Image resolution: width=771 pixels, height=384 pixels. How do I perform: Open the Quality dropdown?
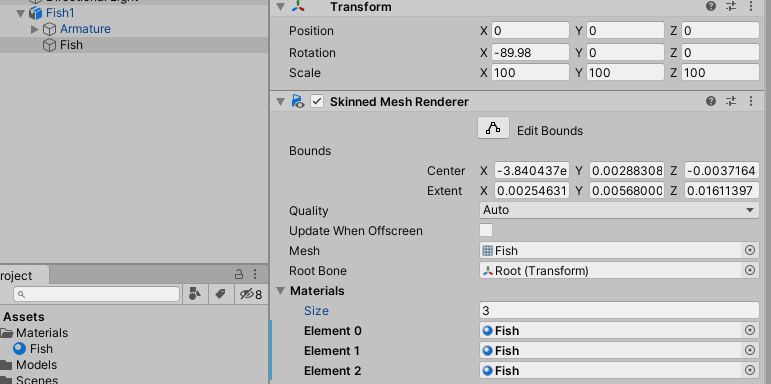(x=619, y=210)
